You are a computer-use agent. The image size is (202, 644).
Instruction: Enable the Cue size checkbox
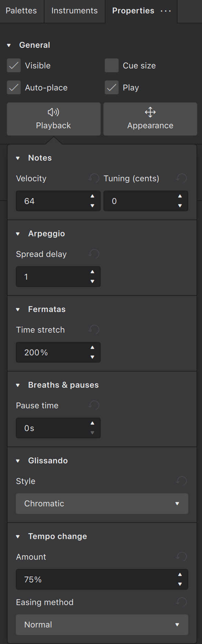[x=111, y=65]
